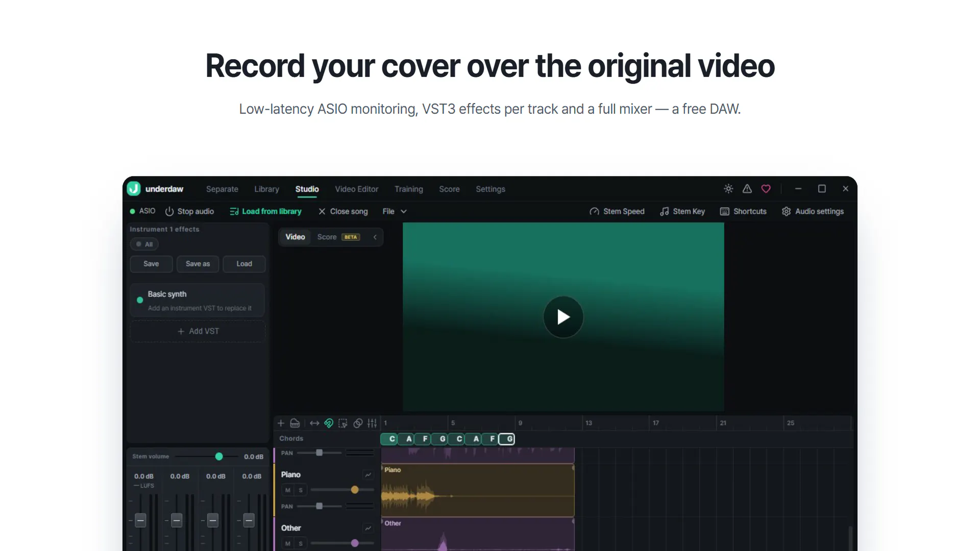This screenshot has height=551, width=980.
Task: Select the Piano audio clip waveform
Action: [x=478, y=490]
